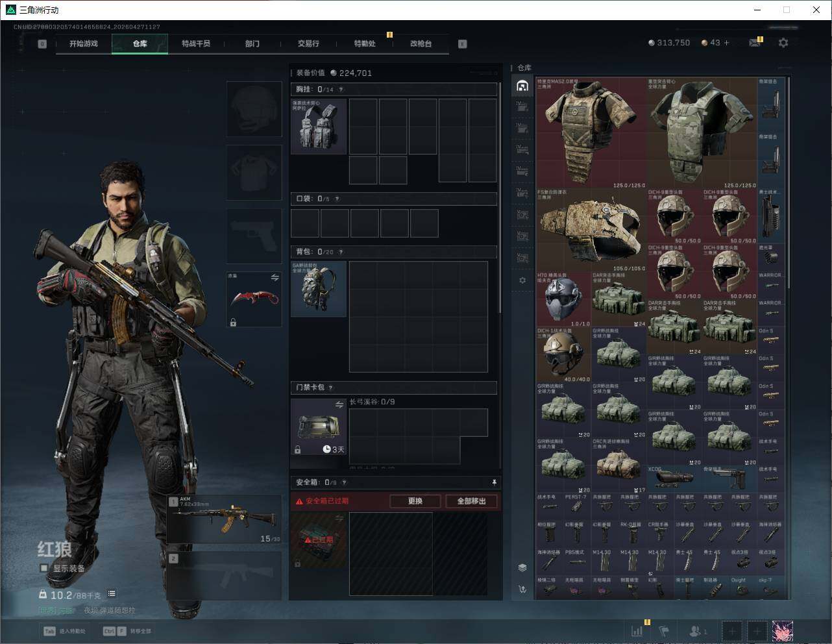
Task: Click the help icon next to 背包
Action: click(341, 252)
